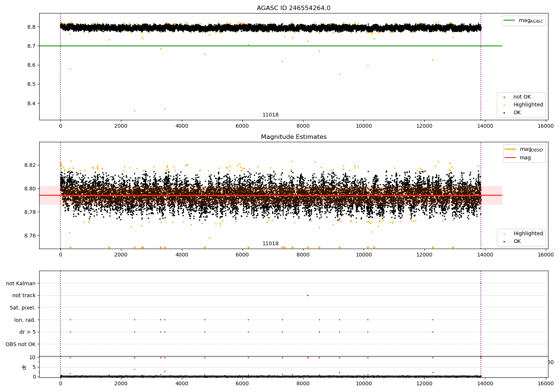Click the 8.78 y-tick label
The width and height of the screenshot is (560, 392).
point(29,212)
